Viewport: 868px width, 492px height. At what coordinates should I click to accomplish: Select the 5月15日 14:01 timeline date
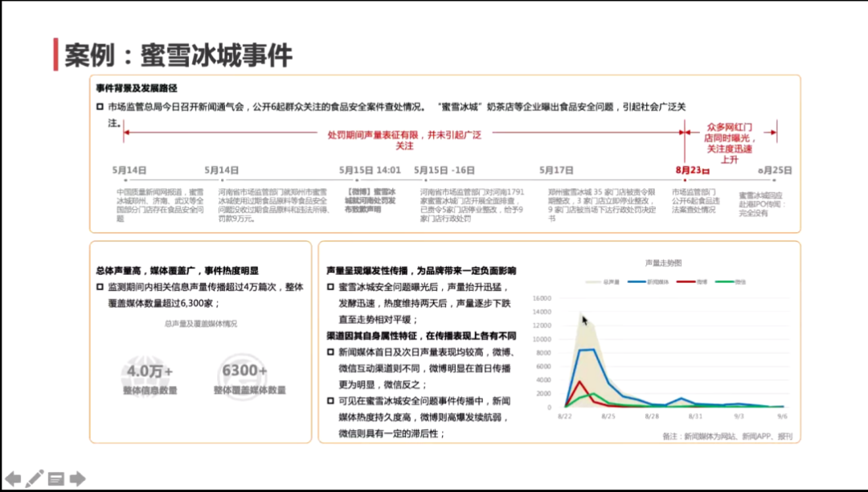click(370, 170)
